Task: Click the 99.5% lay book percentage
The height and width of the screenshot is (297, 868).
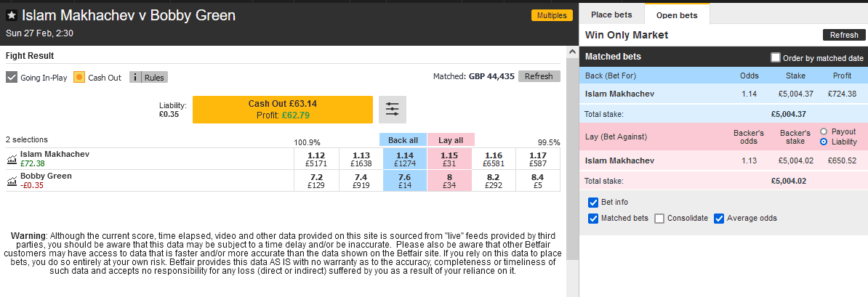Action: click(549, 143)
